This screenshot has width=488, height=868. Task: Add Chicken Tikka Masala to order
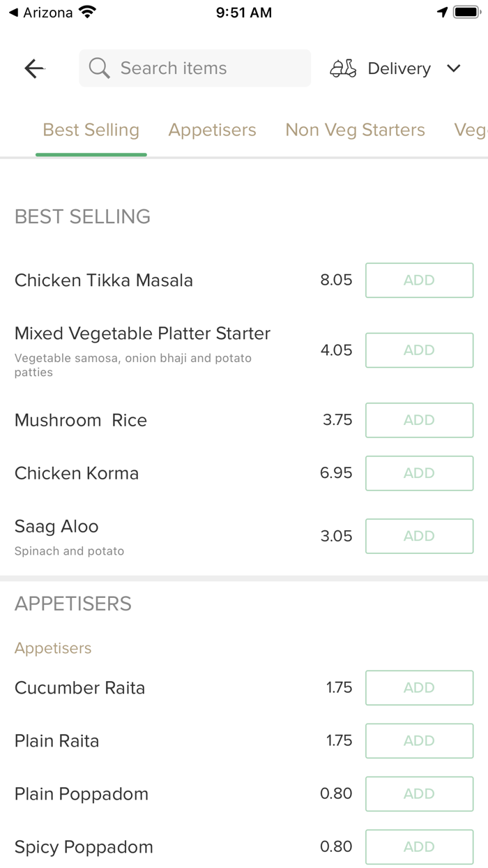click(419, 280)
